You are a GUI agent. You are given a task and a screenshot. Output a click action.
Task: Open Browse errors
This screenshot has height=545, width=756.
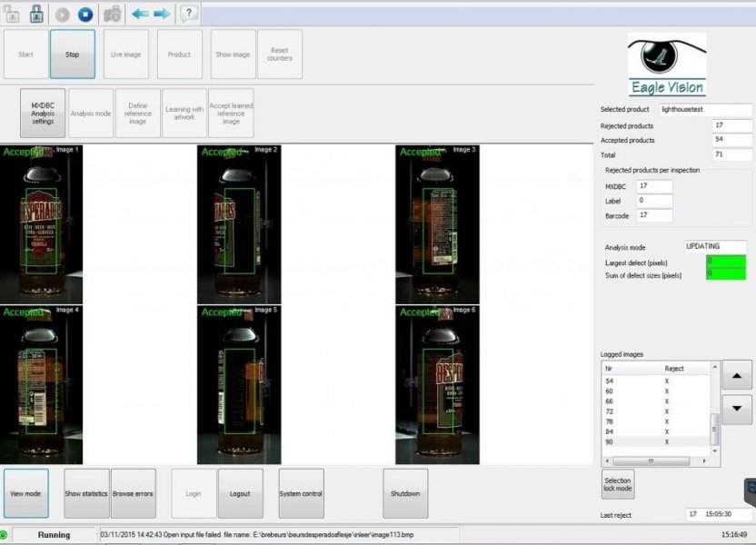[133, 493]
